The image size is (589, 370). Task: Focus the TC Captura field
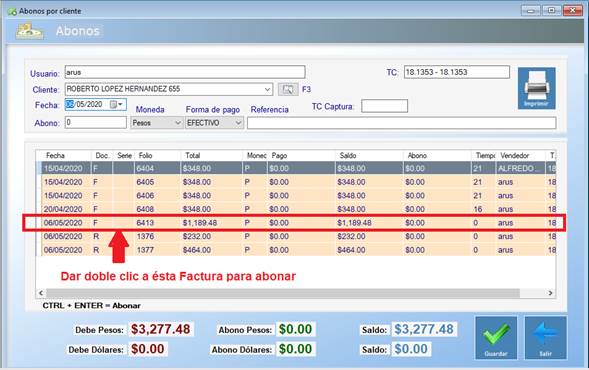[384, 106]
